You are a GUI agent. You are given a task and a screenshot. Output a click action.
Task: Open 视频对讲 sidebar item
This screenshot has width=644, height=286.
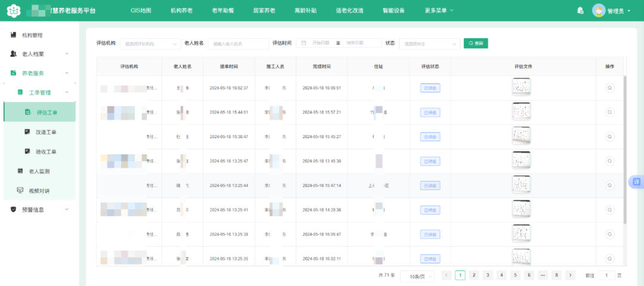coord(39,191)
